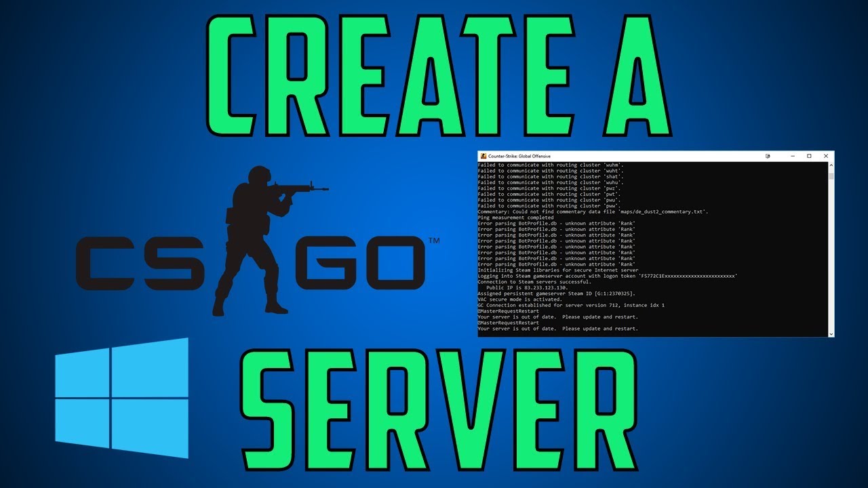Click the 'Public IP is 83.233.123.130.' line

pyautogui.click(x=527, y=287)
